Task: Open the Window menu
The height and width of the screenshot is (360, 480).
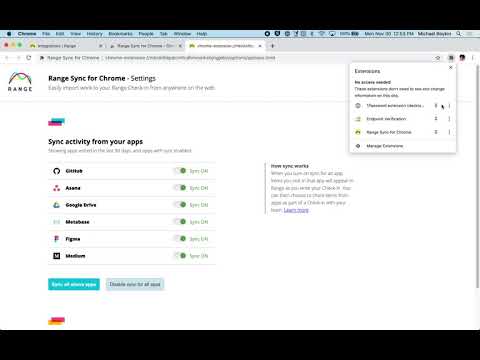Action: click(x=182, y=34)
